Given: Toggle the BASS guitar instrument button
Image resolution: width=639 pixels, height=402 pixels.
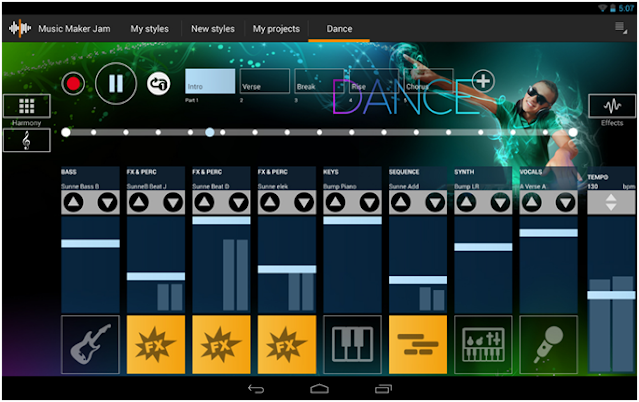Looking at the screenshot, I should pos(90,344).
